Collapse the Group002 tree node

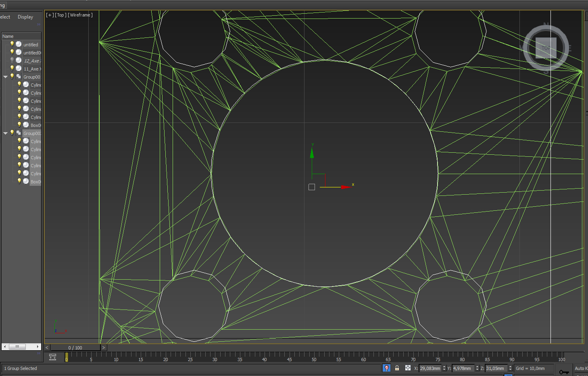pos(6,133)
